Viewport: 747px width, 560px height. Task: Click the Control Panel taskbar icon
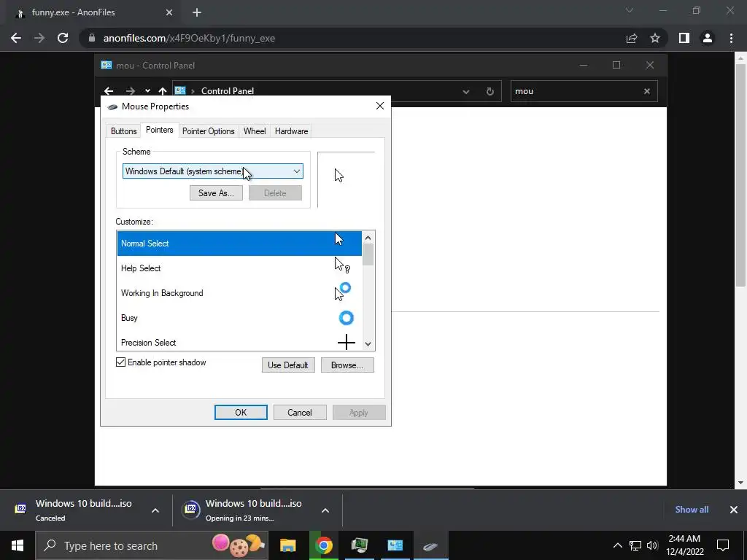click(395, 545)
